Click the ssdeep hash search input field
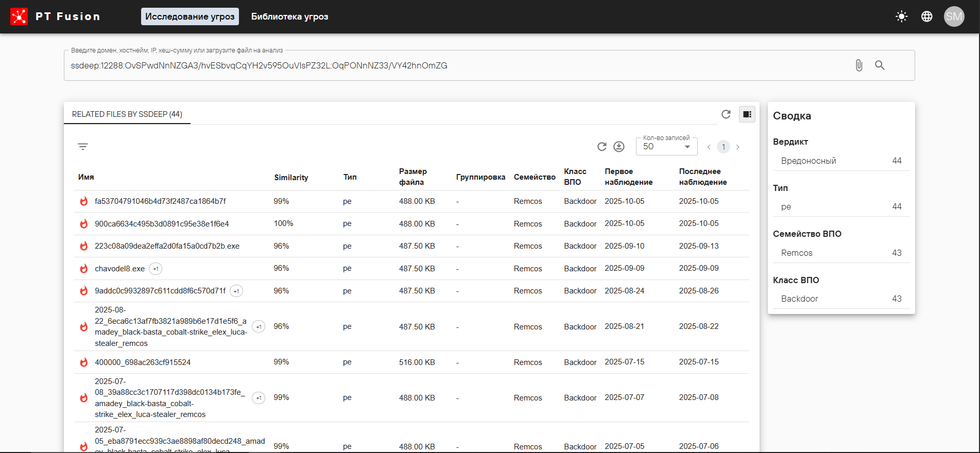 [453, 65]
